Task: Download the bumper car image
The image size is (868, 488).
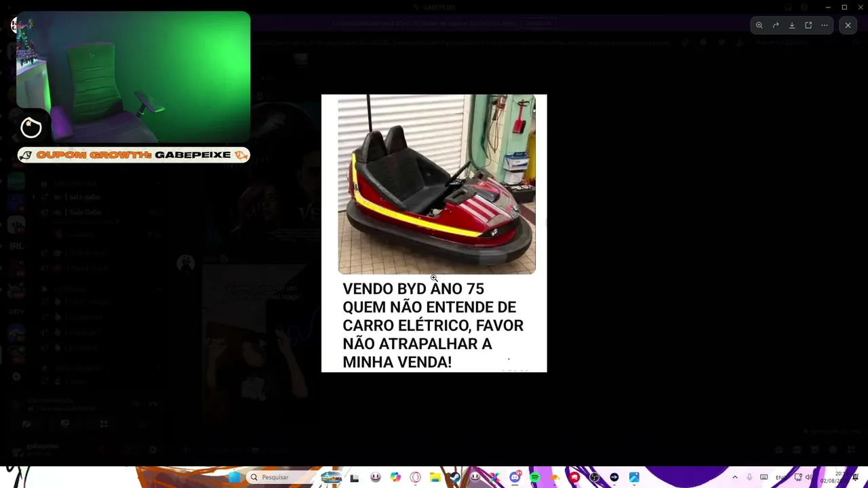Action: pos(792,25)
